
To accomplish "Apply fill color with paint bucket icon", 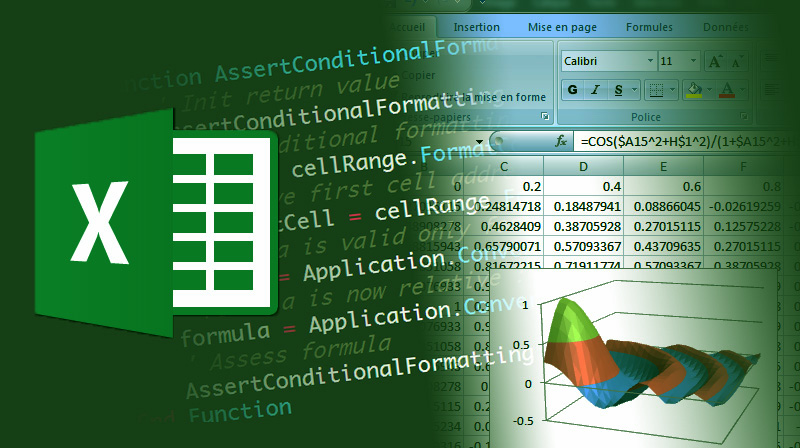I will (x=694, y=90).
